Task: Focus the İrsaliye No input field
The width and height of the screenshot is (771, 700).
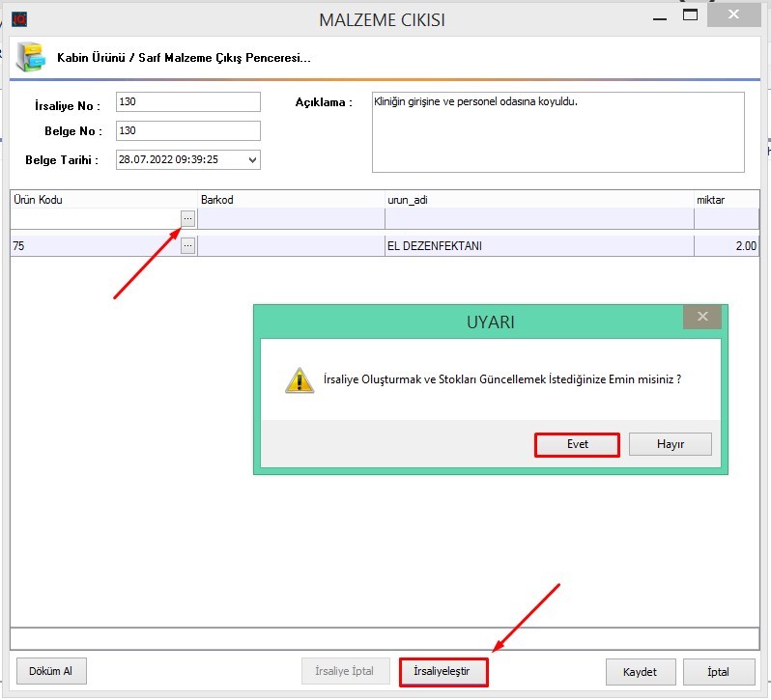Action: [187, 102]
